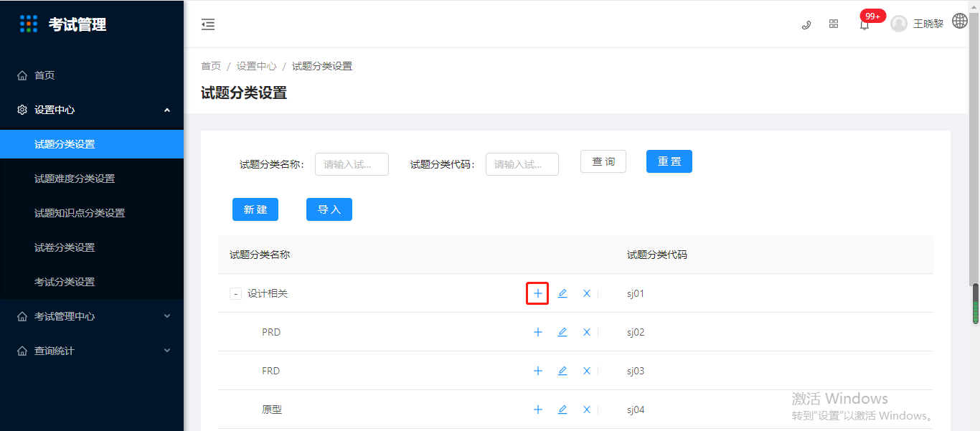Add subcategory under FRD with plus icon
This screenshot has height=431, width=980.
pos(538,371)
